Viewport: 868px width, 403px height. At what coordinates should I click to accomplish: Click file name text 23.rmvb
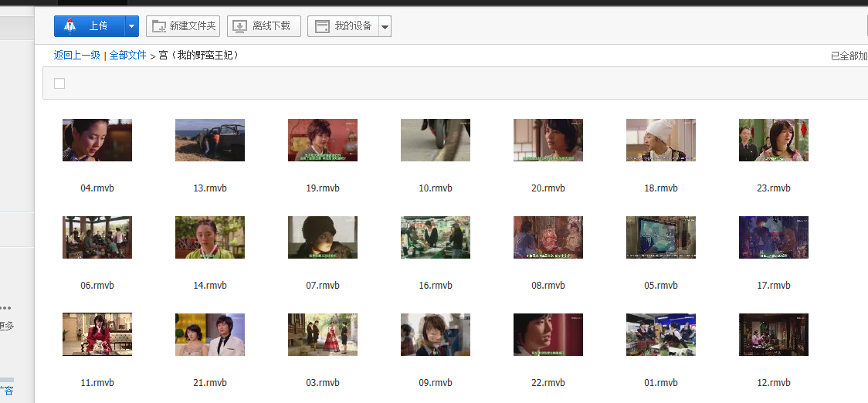click(x=774, y=188)
